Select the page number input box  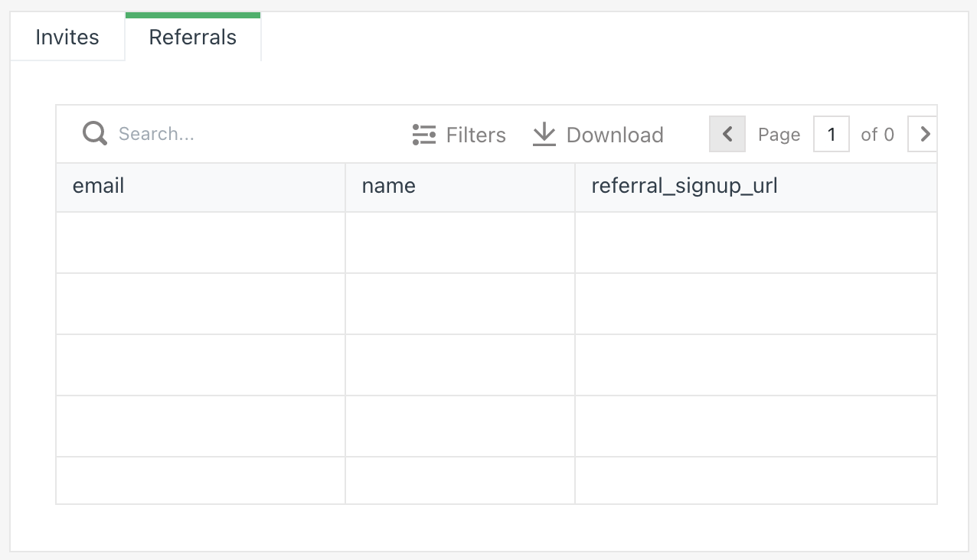[x=832, y=134]
